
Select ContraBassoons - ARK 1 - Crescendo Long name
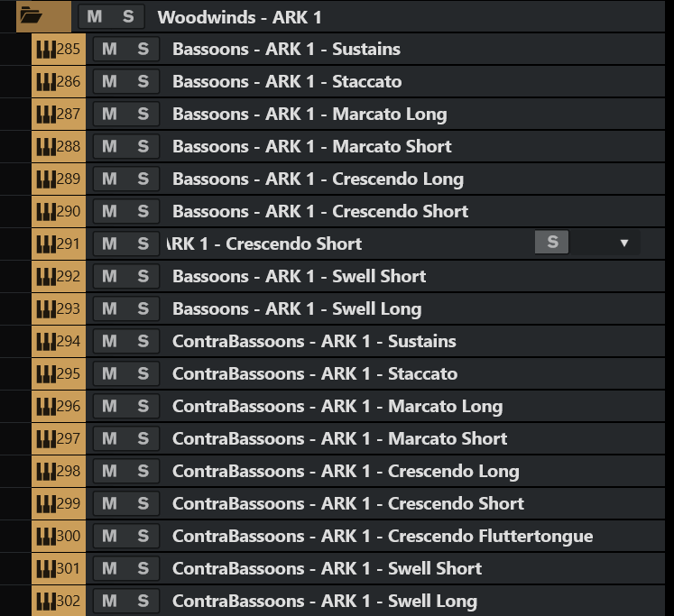click(346, 472)
